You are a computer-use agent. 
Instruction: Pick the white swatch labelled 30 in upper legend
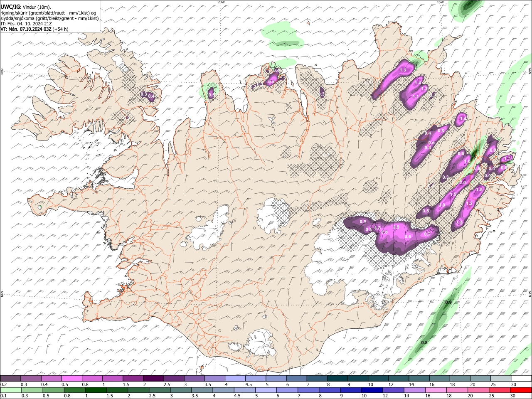click(x=521, y=378)
